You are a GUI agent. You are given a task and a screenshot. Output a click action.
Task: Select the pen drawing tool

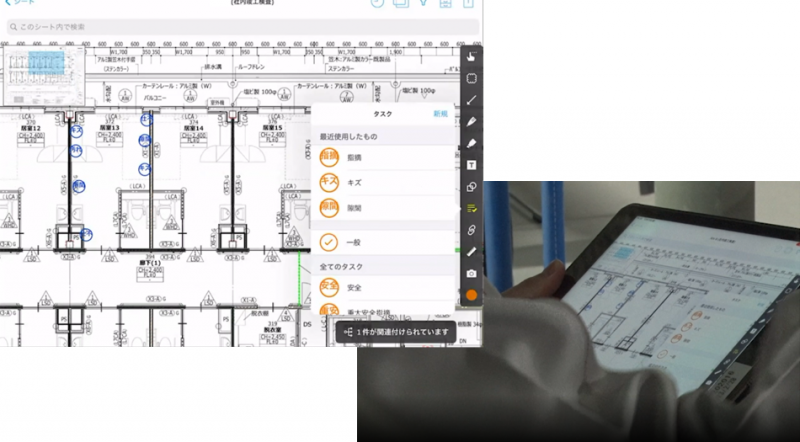[x=471, y=121]
